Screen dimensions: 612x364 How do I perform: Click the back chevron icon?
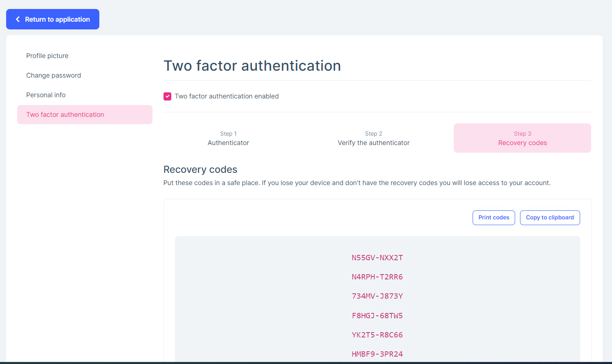coord(18,19)
